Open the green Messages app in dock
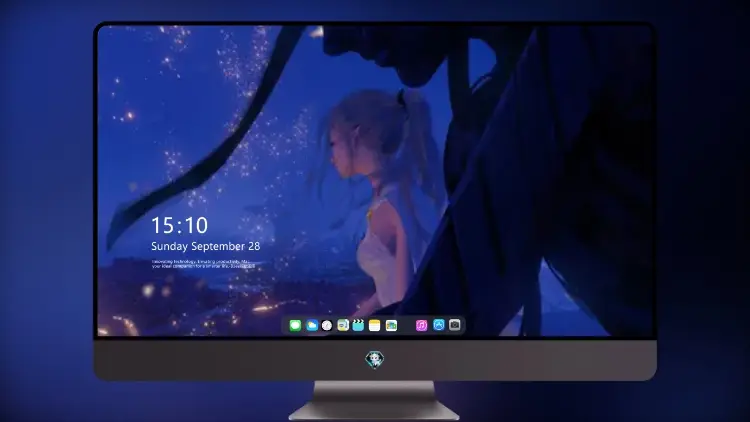This screenshot has width=750, height=422. [295, 325]
